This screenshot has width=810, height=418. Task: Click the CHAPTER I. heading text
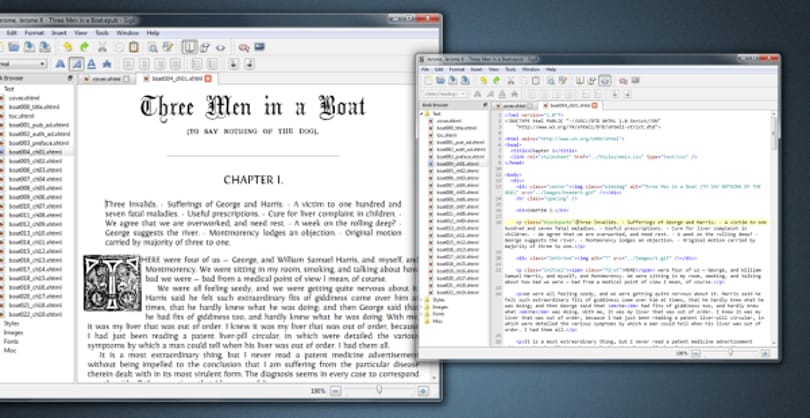click(x=253, y=180)
